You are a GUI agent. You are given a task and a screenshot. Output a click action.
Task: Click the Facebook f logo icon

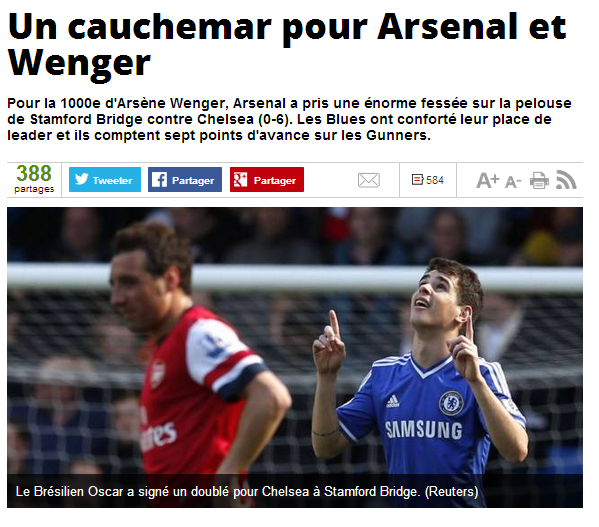tap(159, 179)
